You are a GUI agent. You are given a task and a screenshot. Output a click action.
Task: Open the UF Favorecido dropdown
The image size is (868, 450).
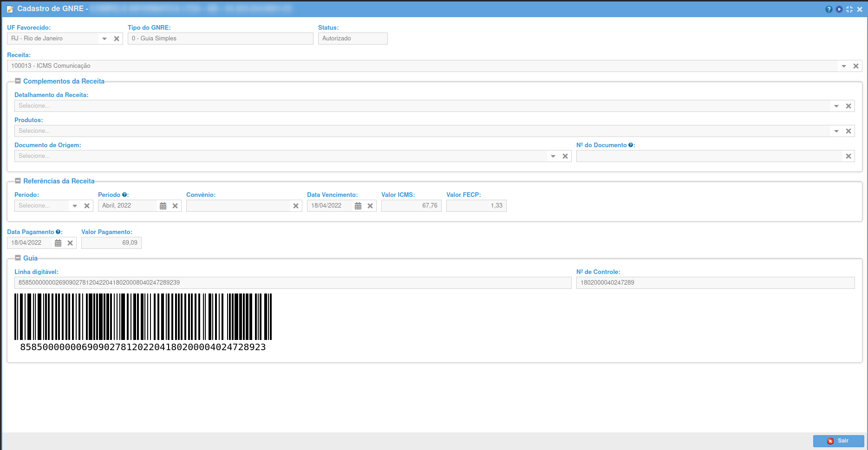(x=104, y=39)
